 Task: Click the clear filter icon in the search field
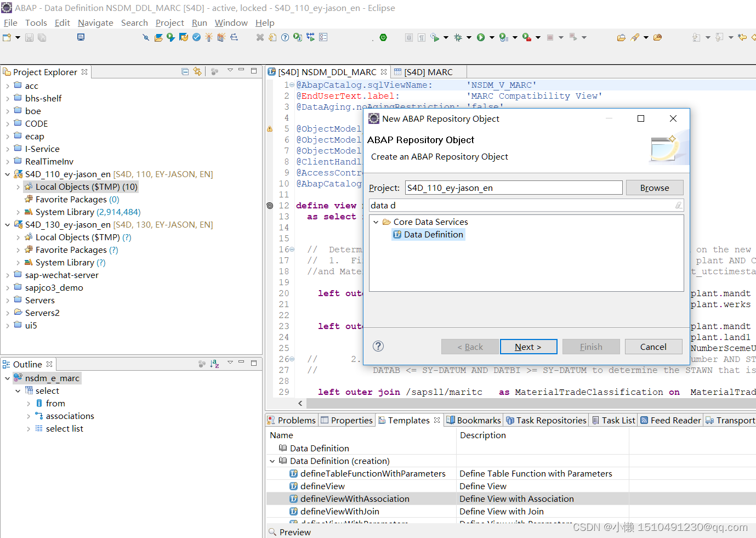(x=679, y=205)
